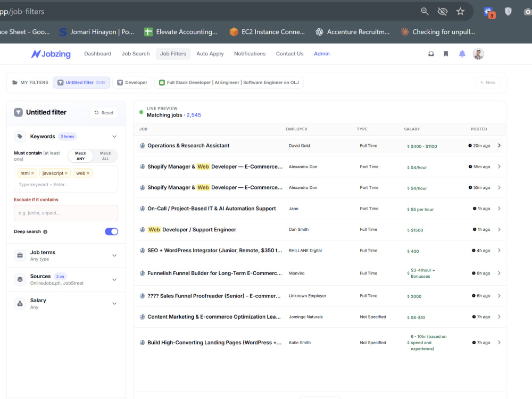Open Content Marketing & E-commerce Optimization job
This screenshot has width=532, height=399.
click(x=214, y=317)
